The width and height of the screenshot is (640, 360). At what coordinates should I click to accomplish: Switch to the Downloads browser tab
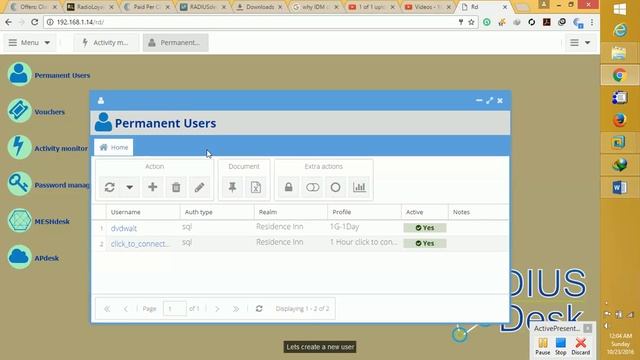point(260,7)
